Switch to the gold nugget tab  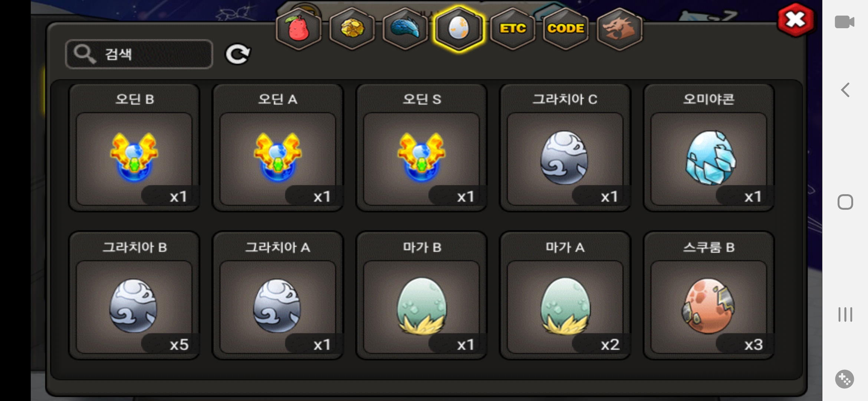[x=352, y=29]
